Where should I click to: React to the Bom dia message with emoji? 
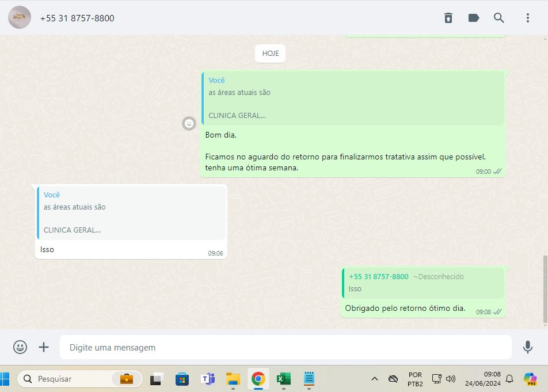(189, 123)
